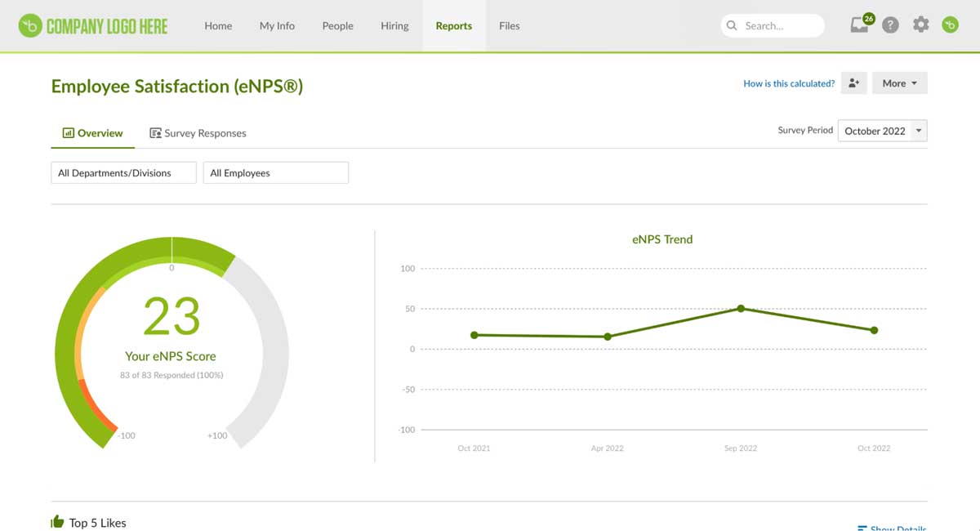Open the All Employees filter
Image resolution: width=980 pixels, height=531 pixels.
(275, 172)
